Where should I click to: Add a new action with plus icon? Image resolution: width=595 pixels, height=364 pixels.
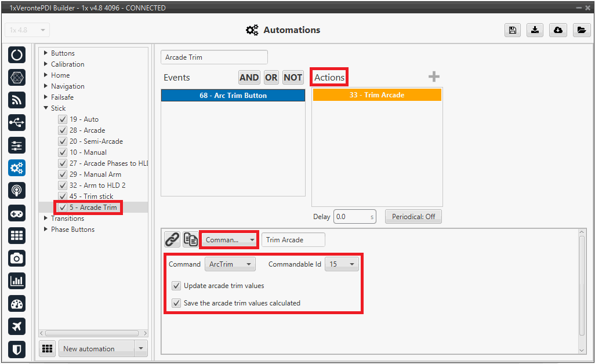pyautogui.click(x=434, y=77)
